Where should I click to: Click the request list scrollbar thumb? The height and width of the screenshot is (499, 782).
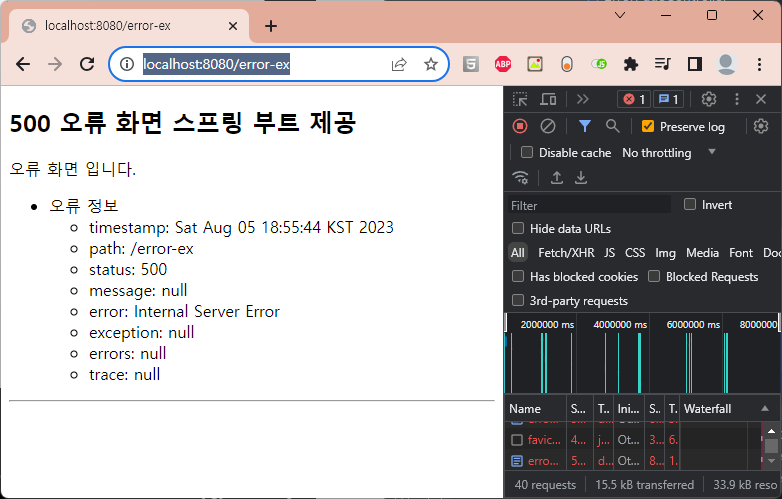771,446
